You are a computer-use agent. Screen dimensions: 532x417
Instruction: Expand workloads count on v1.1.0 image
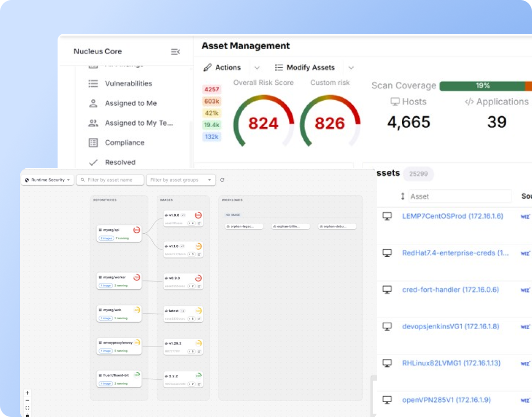192,254
